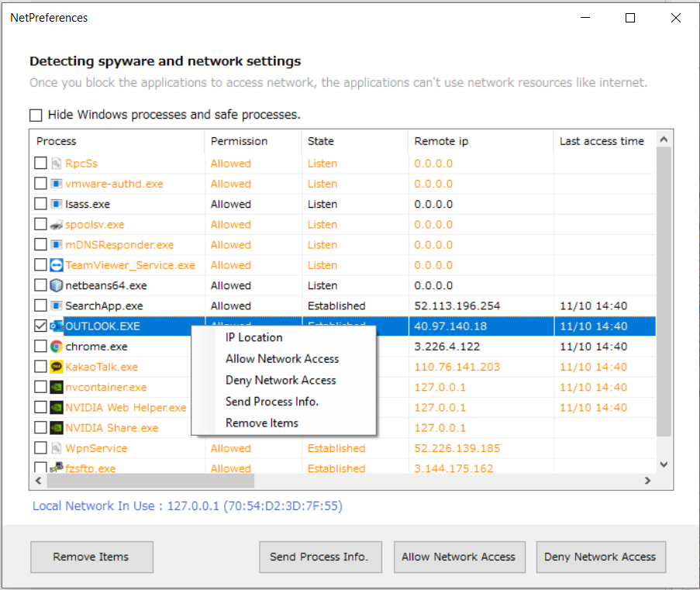The width and height of the screenshot is (700, 590).
Task: Click the NVIDIA Web Helper.exe icon
Action: click(x=57, y=407)
